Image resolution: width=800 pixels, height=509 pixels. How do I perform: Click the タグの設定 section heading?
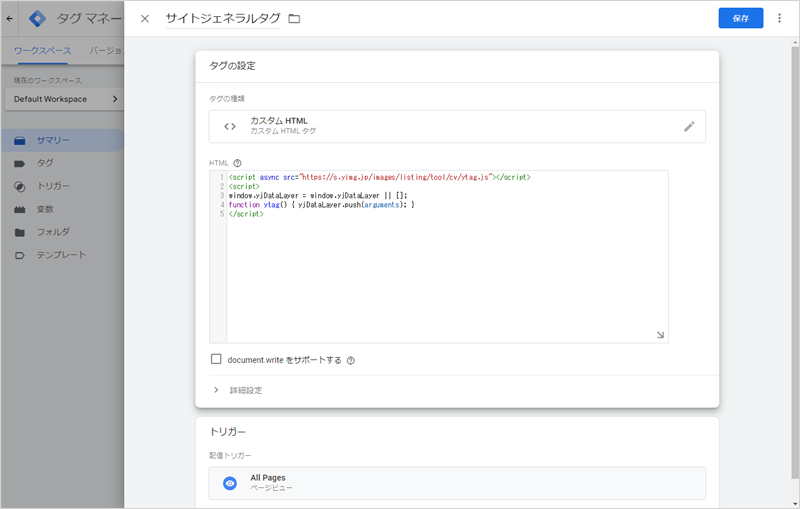pos(232,66)
